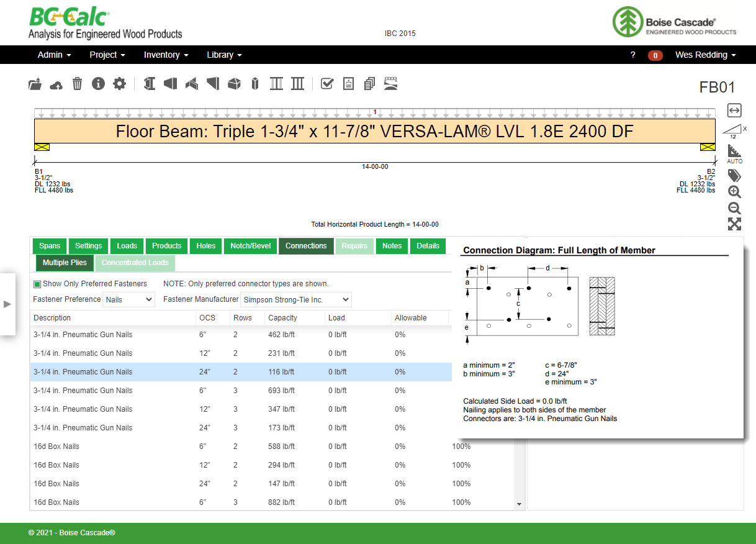Click the second stud wall icon
756x544 pixels.
click(x=298, y=83)
